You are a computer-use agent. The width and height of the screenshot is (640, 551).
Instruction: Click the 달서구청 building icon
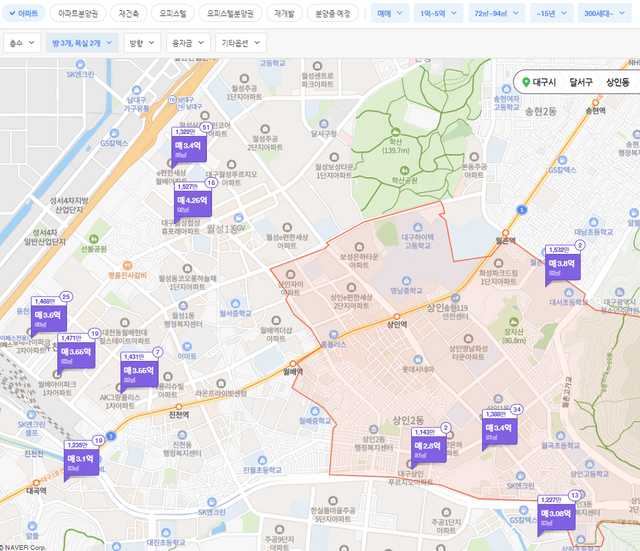coord(324,124)
